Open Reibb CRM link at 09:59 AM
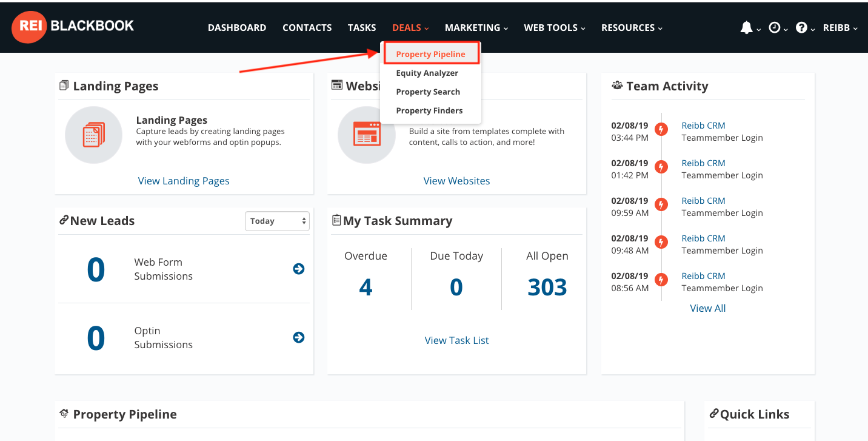Screen dimensions: 868x441 click(x=703, y=201)
